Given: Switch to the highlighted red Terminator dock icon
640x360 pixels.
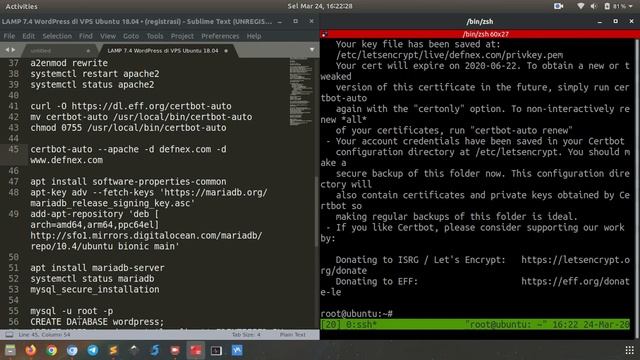Looking at the screenshot, I should pos(196,350).
